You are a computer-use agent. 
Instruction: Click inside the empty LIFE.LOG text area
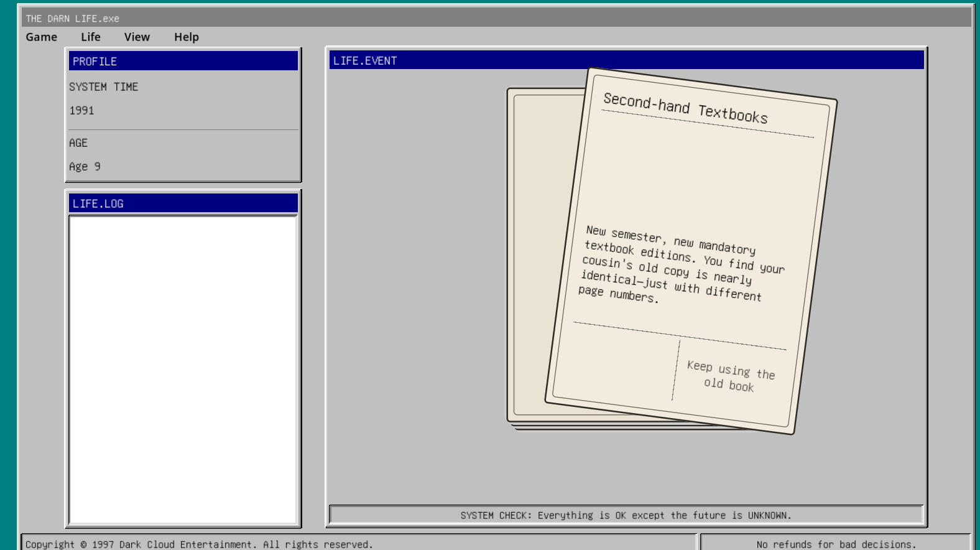[183, 370]
